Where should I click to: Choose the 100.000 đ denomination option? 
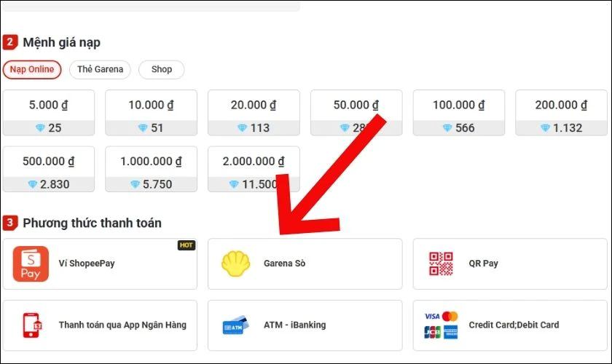[x=459, y=106]
